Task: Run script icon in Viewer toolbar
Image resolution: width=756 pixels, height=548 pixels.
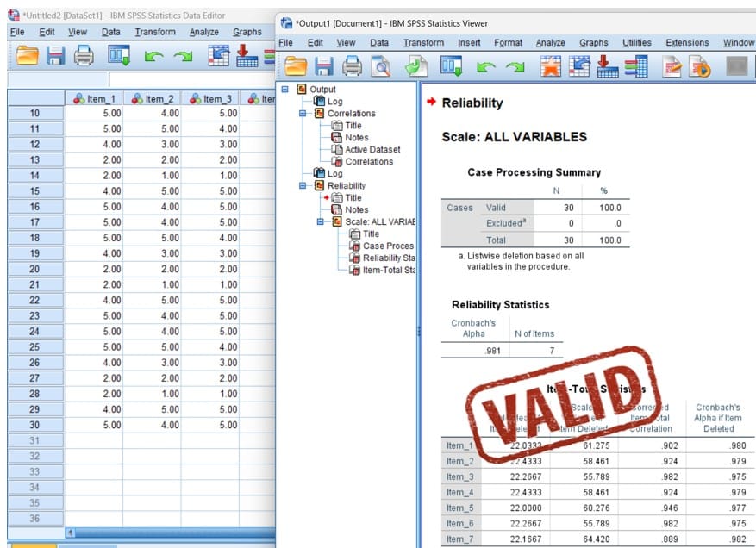Action: pos(700,67)
